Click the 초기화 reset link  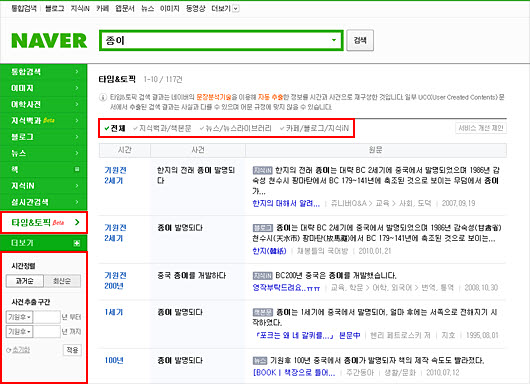pos(21,350)
